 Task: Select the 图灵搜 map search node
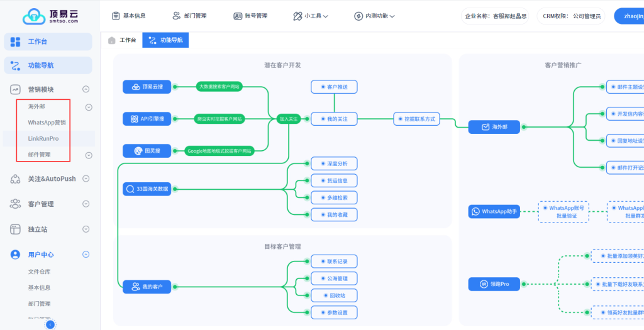tap(147, 151)
